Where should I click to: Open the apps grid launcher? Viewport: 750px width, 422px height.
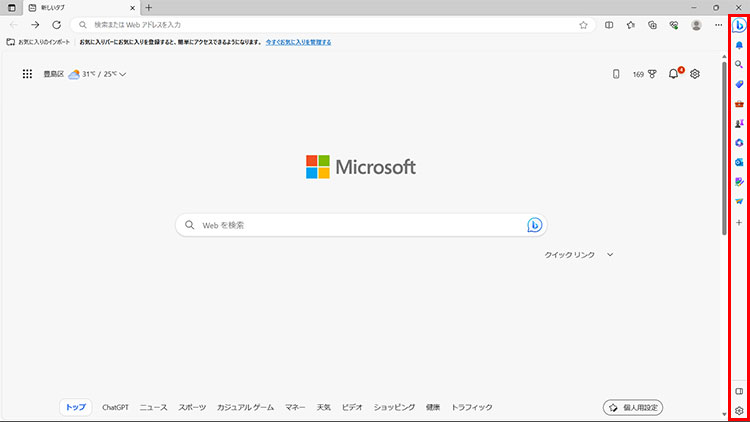(27, 74)
